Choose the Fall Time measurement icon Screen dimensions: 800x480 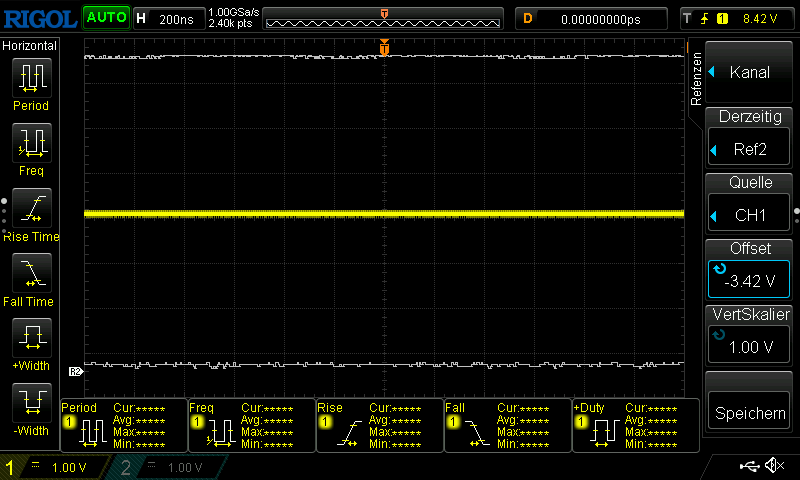(31, 275)
